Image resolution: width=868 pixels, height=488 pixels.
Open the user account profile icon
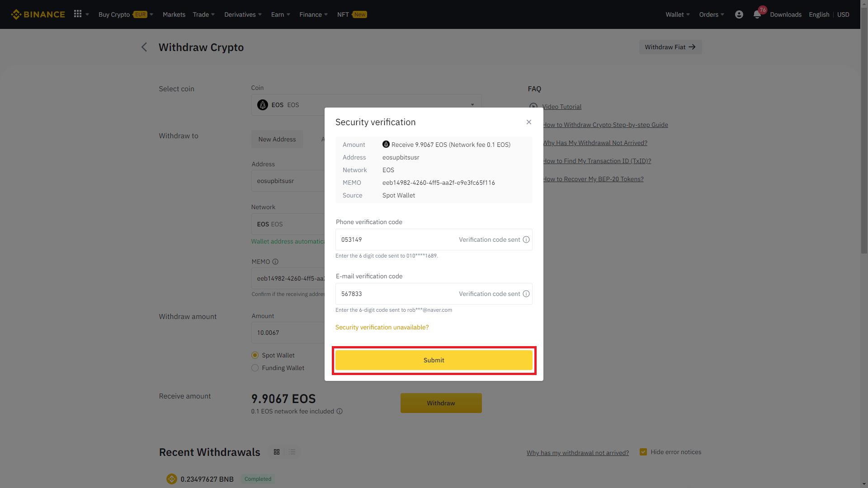[739, 14]
